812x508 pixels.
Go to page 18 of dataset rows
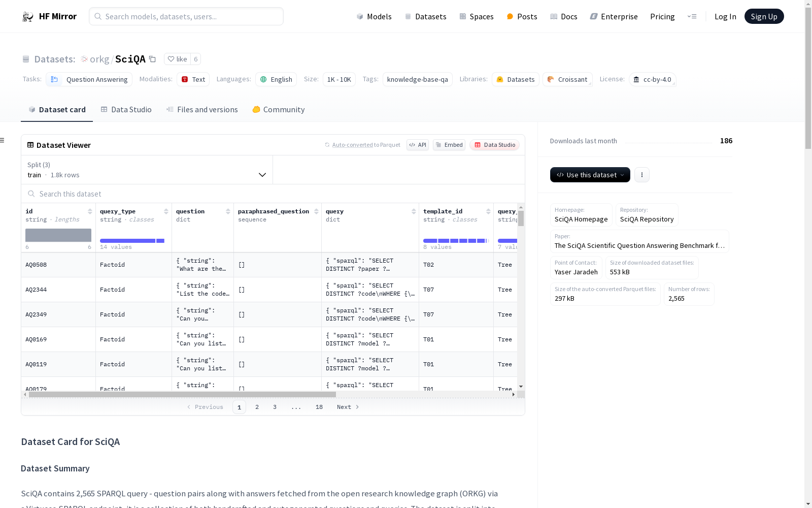click(x=319, y=407)
